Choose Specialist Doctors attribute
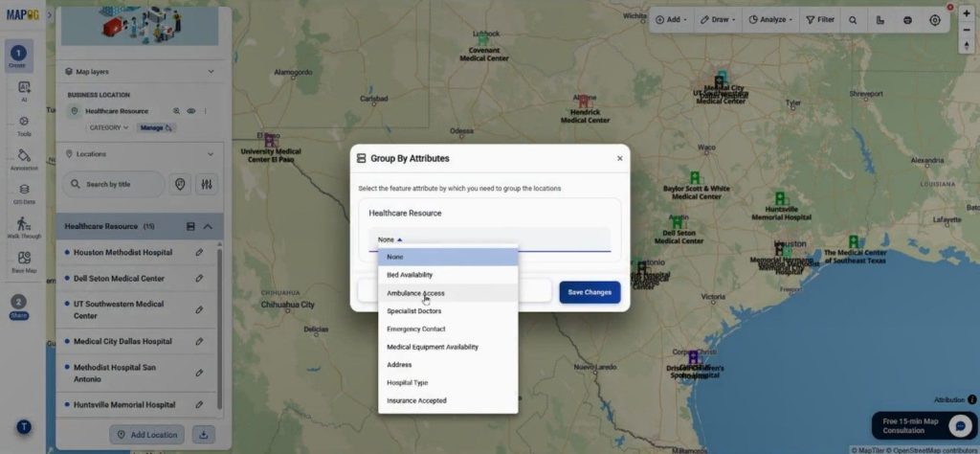Image resolution: width=980 pixels, height=454 pixels. 448,310
